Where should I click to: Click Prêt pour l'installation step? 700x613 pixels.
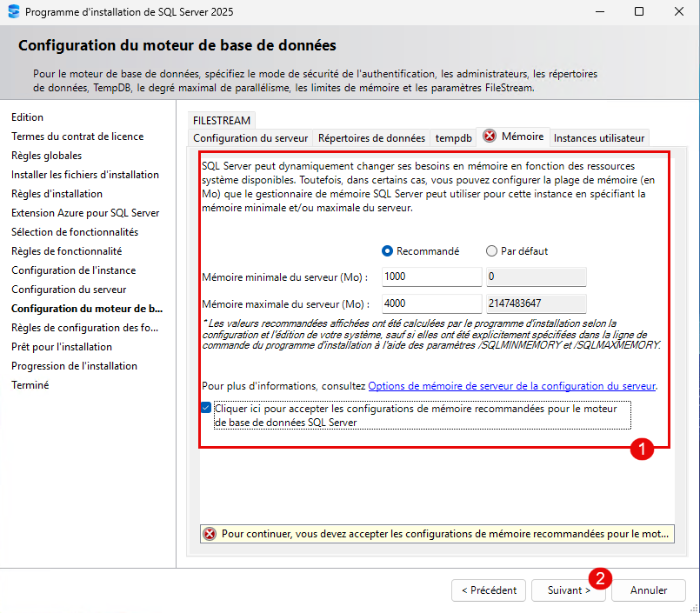pyautogui.click(x=62, y=347)
